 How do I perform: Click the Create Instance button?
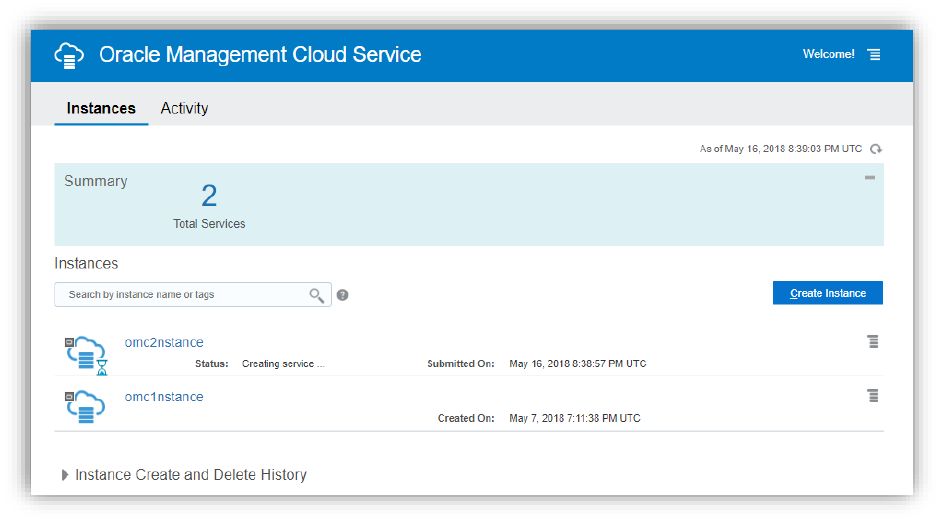click(x=827, y=293)
